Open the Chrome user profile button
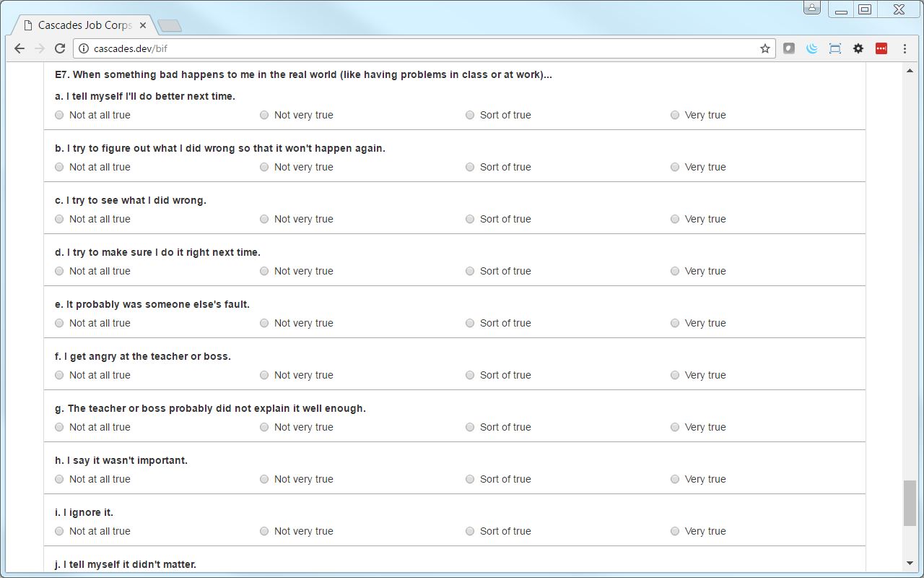Image resolution: width=924 pixels, height=578 pixels. [812, 9]
